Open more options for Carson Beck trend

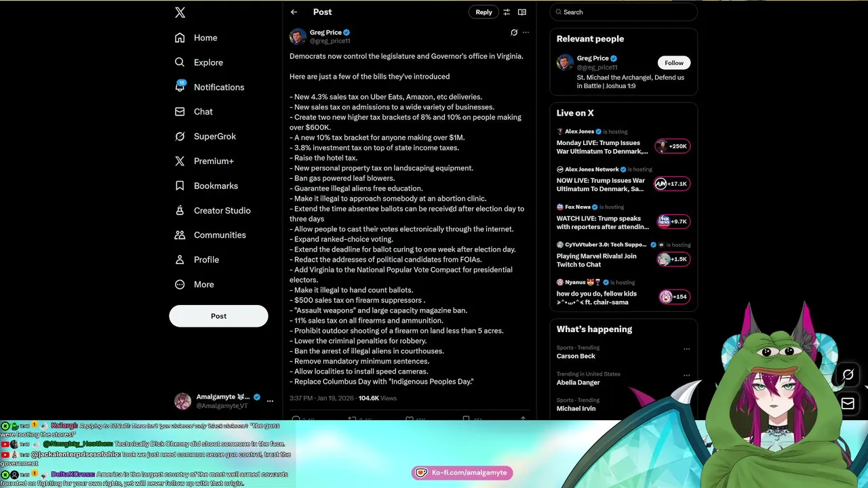[x=686, y=349]
